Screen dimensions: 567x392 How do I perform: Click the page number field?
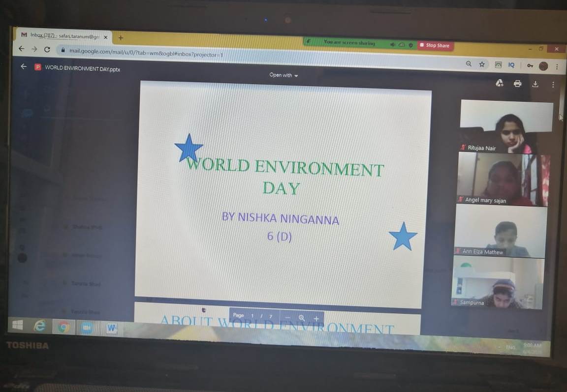tap(252, 316)
